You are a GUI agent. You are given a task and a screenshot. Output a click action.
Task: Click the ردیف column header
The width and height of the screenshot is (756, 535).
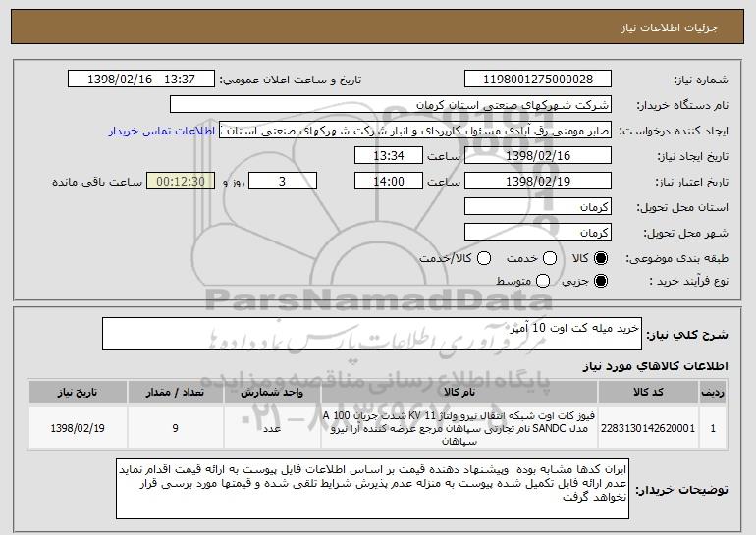[x=713, y=393]
